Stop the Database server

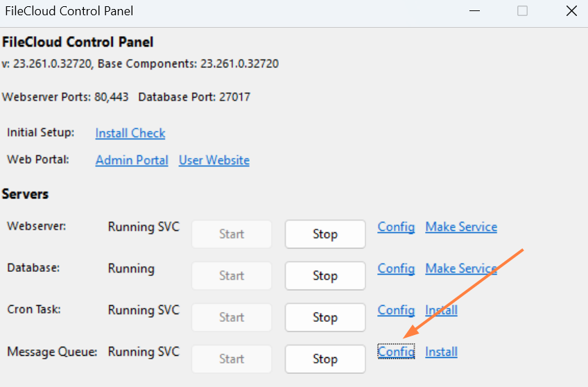point(325,276)
